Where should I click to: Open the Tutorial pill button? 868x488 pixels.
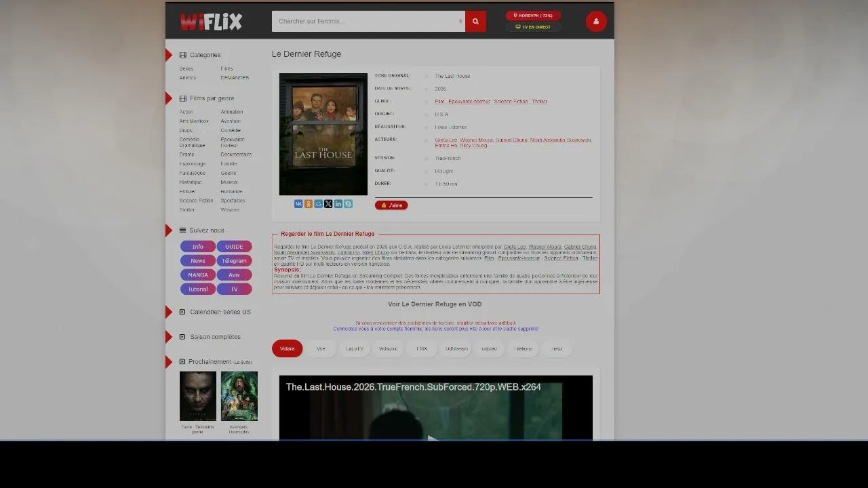(197, 289)
